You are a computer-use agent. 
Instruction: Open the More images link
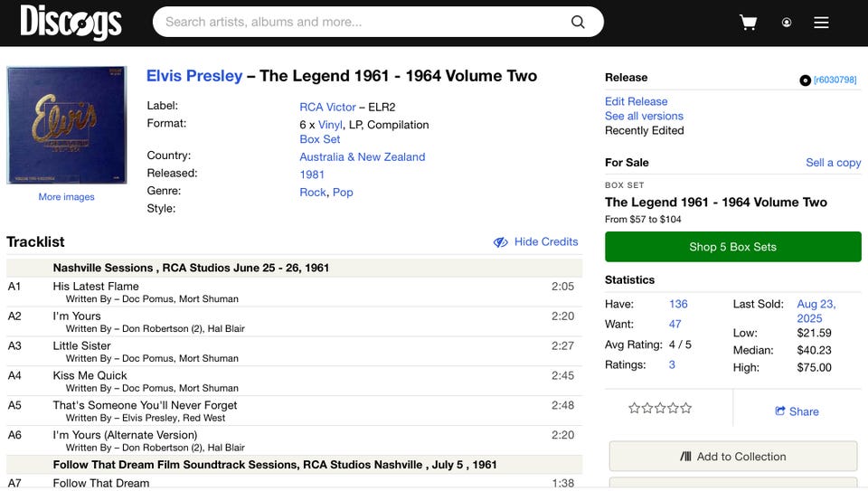[66, 197]
